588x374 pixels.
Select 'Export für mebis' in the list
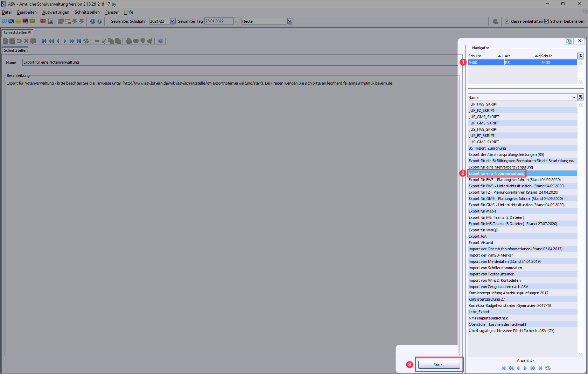(482, 211)
